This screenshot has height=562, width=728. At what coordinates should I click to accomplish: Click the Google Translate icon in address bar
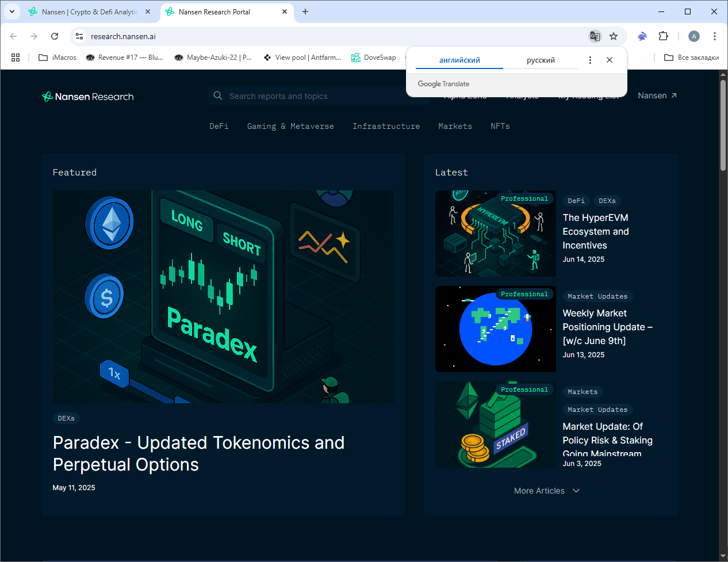click(x=595, y=36)
